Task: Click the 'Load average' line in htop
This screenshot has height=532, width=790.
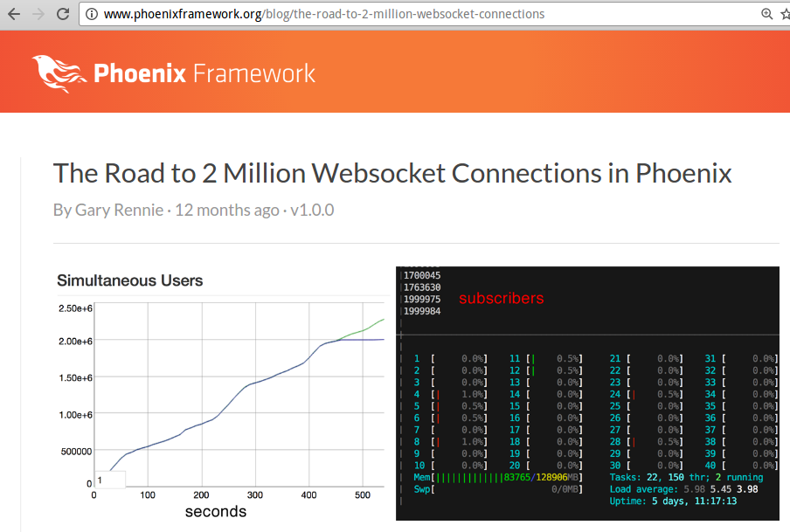Action: point(683,489)
